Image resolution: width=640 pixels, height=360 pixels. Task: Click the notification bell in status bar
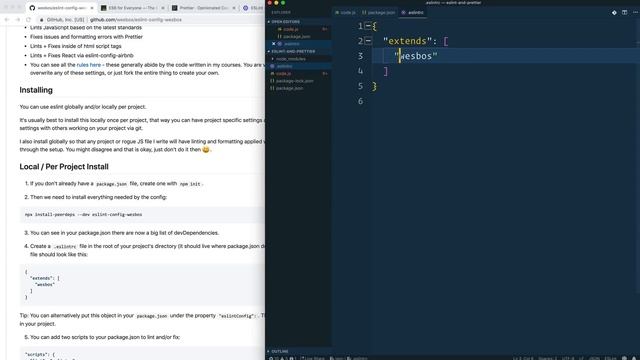(x=635, y=358)
